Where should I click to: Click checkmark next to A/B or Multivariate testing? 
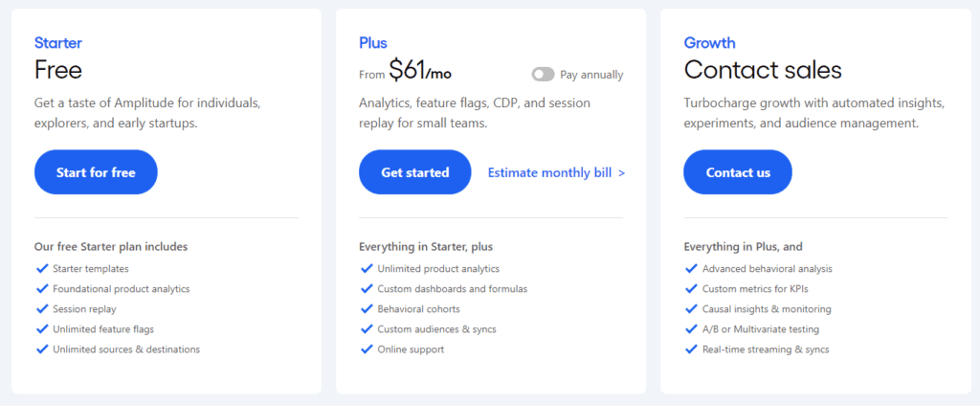(x=691, y=329)
